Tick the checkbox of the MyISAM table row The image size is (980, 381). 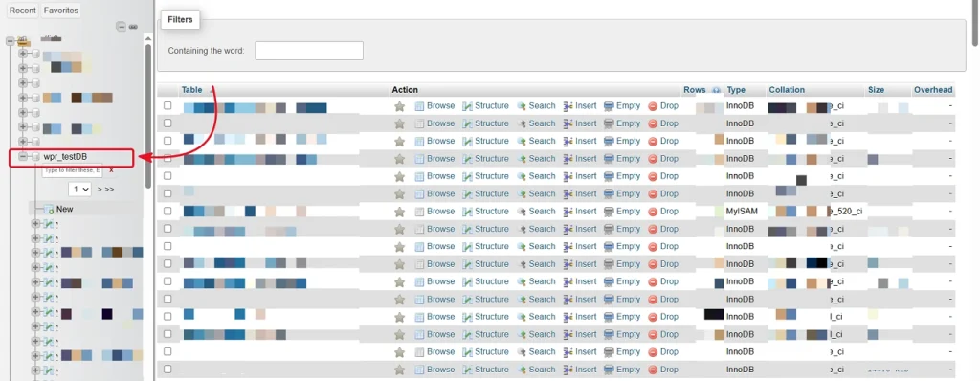tap(167, 211)
